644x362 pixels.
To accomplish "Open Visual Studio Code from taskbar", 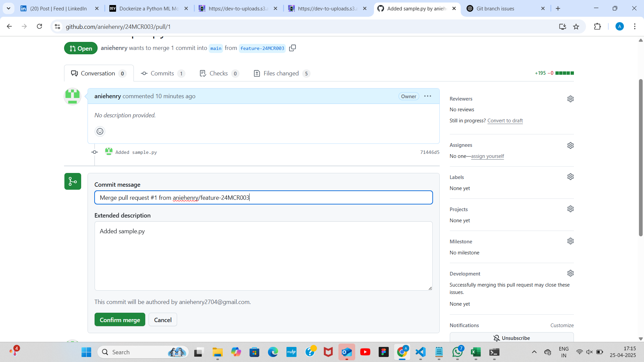I will click(x=420, y=352).
